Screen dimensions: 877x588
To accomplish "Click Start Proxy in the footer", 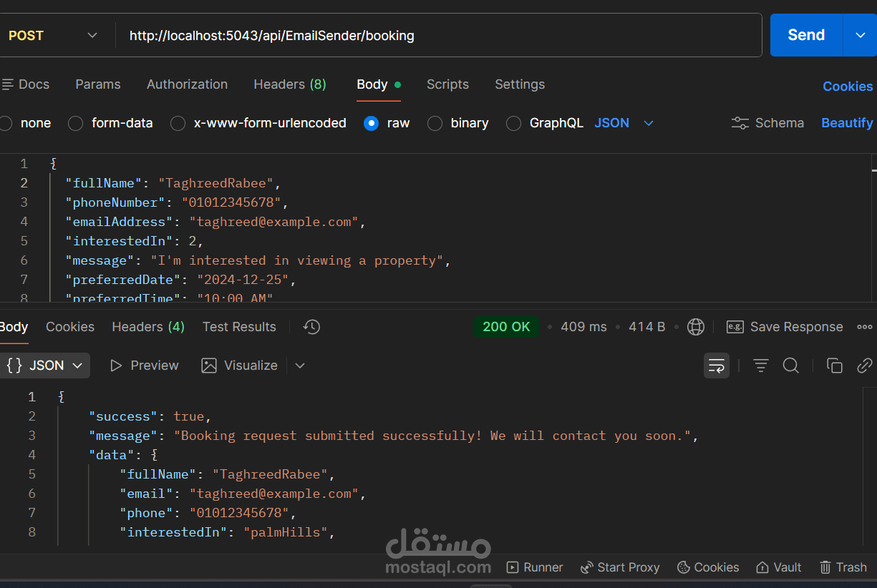I will pos(620,567).
